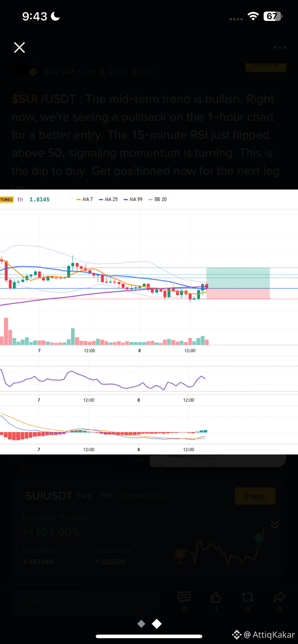Tap the MA 25 indicator legend
The width and height of the screenshot is (298, 644).
click(x=108, y=199)
